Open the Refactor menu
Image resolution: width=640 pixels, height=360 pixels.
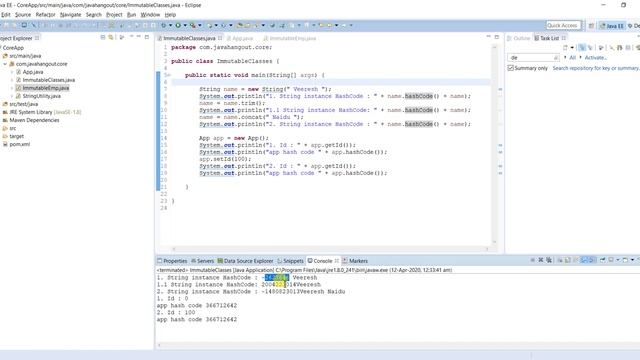45,15
